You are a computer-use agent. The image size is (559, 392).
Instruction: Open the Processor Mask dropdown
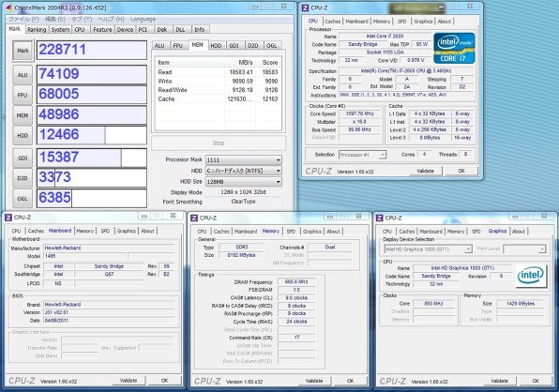244,160
